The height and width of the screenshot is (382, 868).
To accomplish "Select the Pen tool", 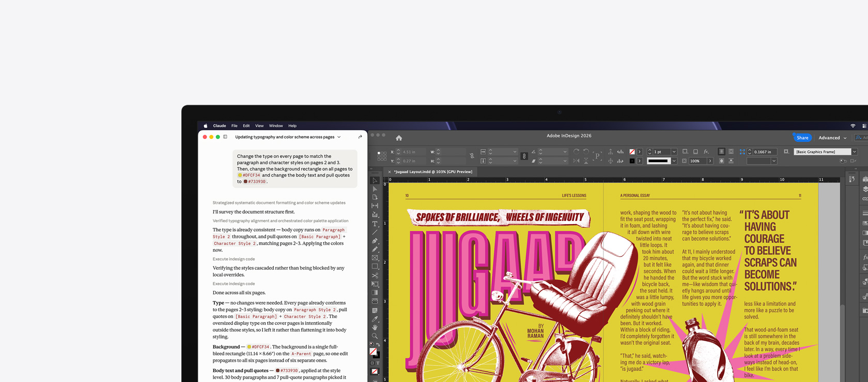I will (375, 241).
